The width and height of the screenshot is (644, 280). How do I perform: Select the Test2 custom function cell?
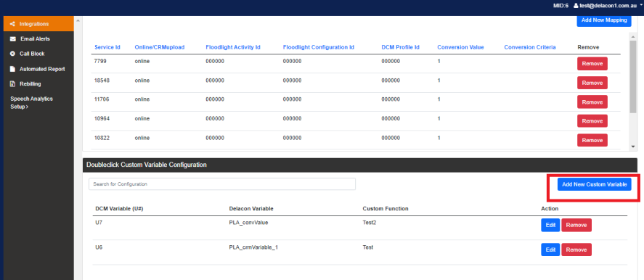click(370, 223)
